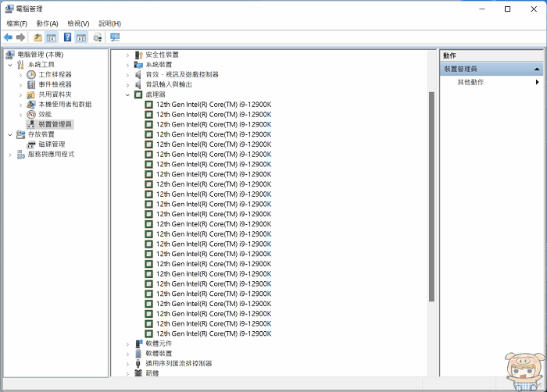The image size is (547, 392).
Task: Open the 檢視(V) menu
Action: point(78,23)
